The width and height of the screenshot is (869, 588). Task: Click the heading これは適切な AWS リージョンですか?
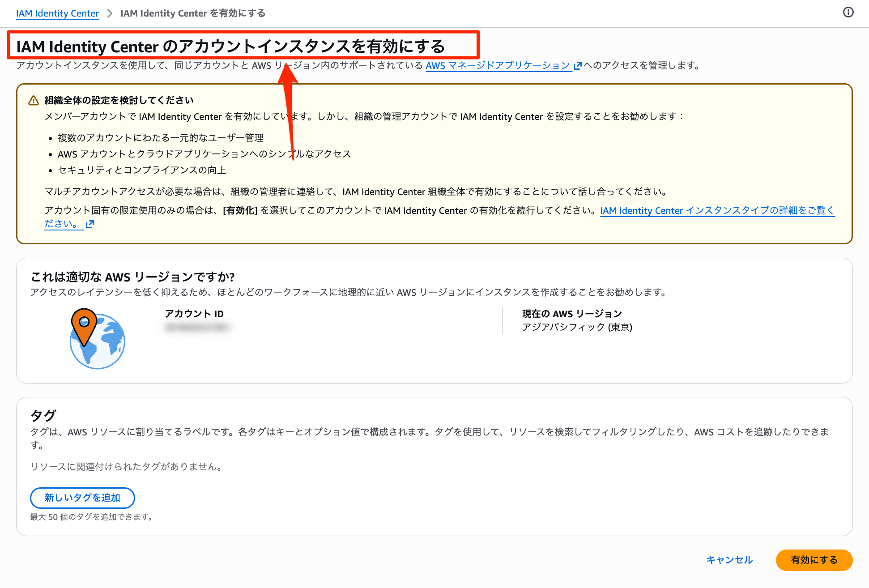coord(132,277)
